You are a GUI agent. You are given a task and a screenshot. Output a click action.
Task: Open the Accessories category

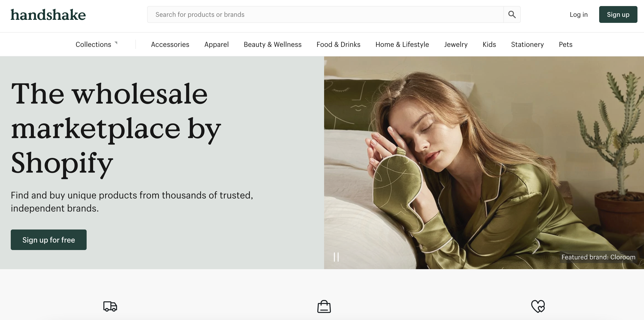coord(170,44)
